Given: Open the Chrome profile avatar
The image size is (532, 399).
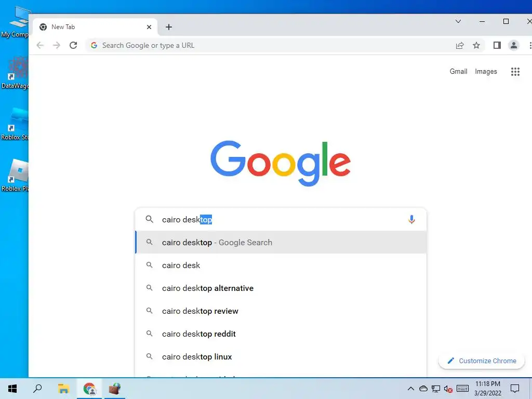Looking at the screenshot, I should point(514,45).
